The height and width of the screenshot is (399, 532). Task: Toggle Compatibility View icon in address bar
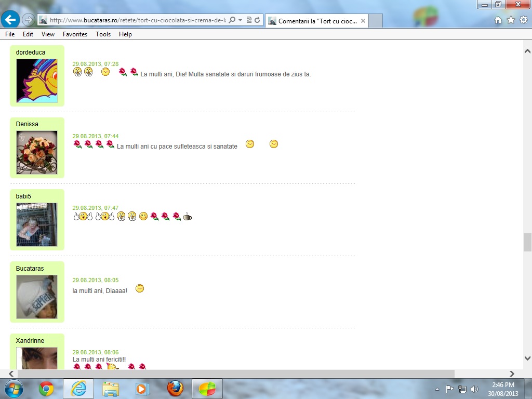click(249, 20)
